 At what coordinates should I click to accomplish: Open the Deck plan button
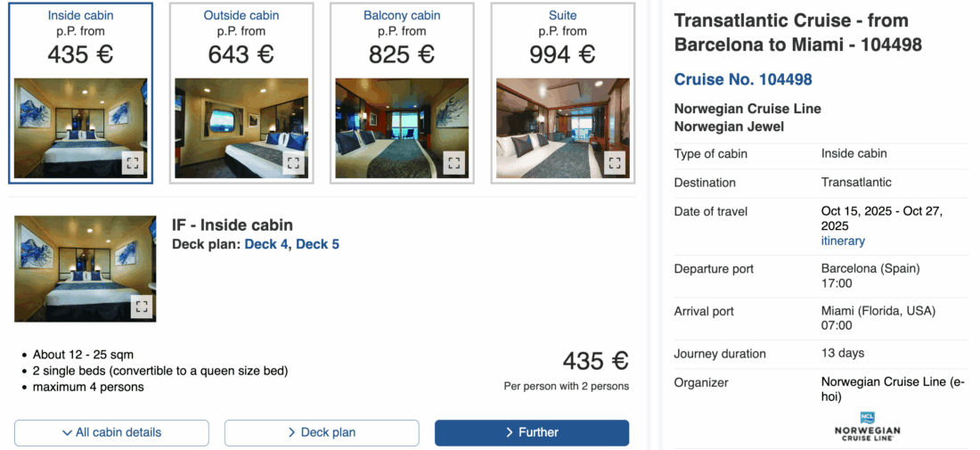(322, 433)
